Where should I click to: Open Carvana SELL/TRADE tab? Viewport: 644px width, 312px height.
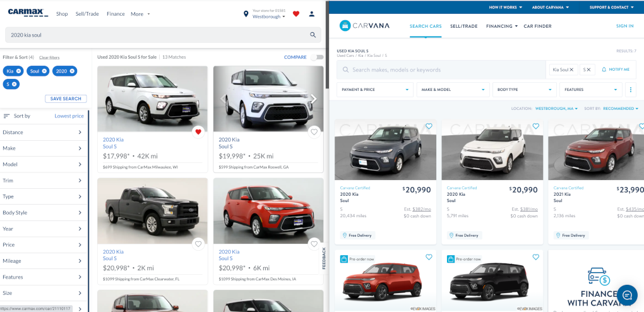coord(463,26)
